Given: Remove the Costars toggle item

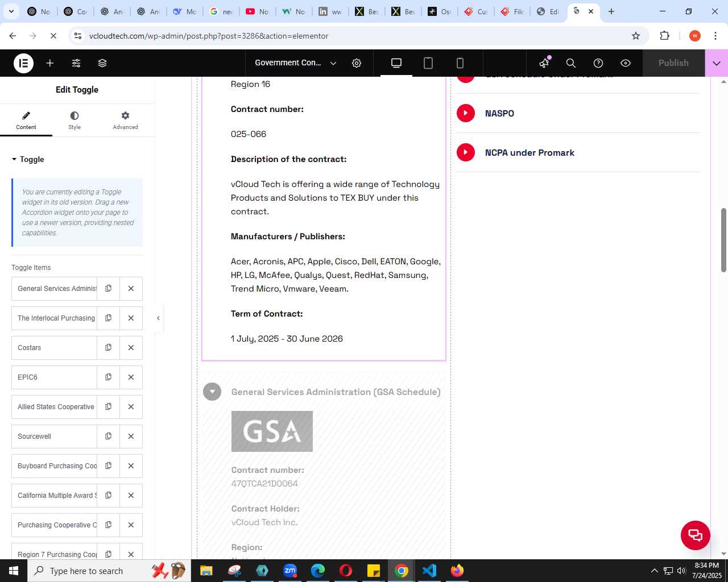Looking at the screenshot, I should (x=131, y=348).
